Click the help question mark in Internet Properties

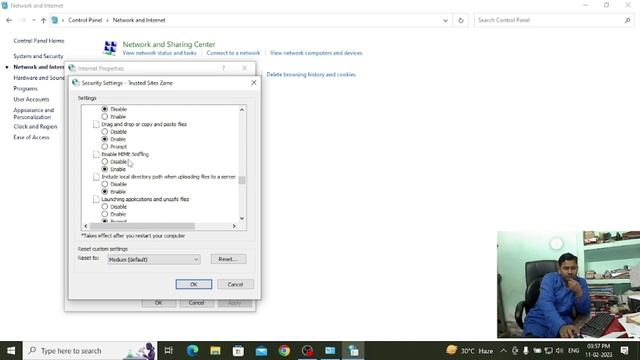pyautogui.click(x=223, y=68)
